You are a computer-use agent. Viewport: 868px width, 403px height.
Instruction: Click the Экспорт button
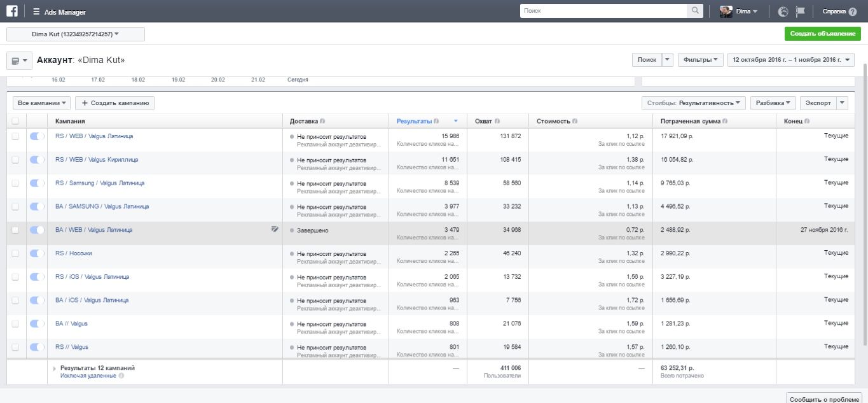[x=818, y=103]
